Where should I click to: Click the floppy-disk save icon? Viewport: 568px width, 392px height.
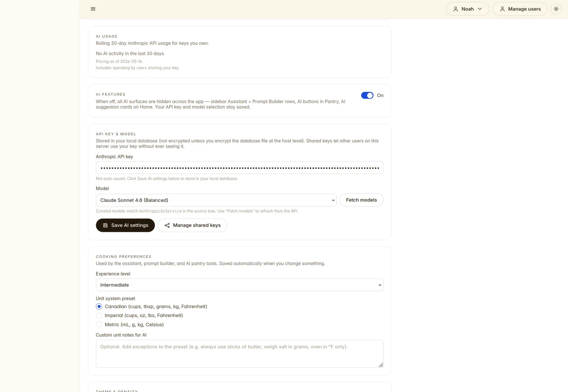(x=105, y=225)
